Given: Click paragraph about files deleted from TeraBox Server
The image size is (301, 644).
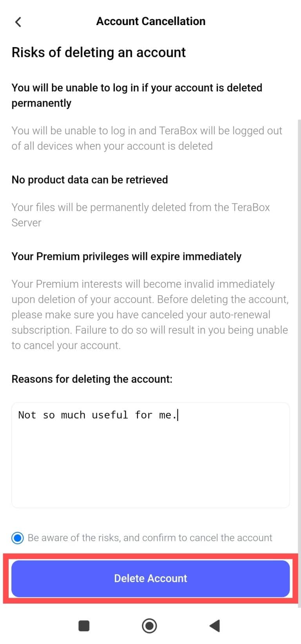Looking at the screenshot, I should click(141, 215).
